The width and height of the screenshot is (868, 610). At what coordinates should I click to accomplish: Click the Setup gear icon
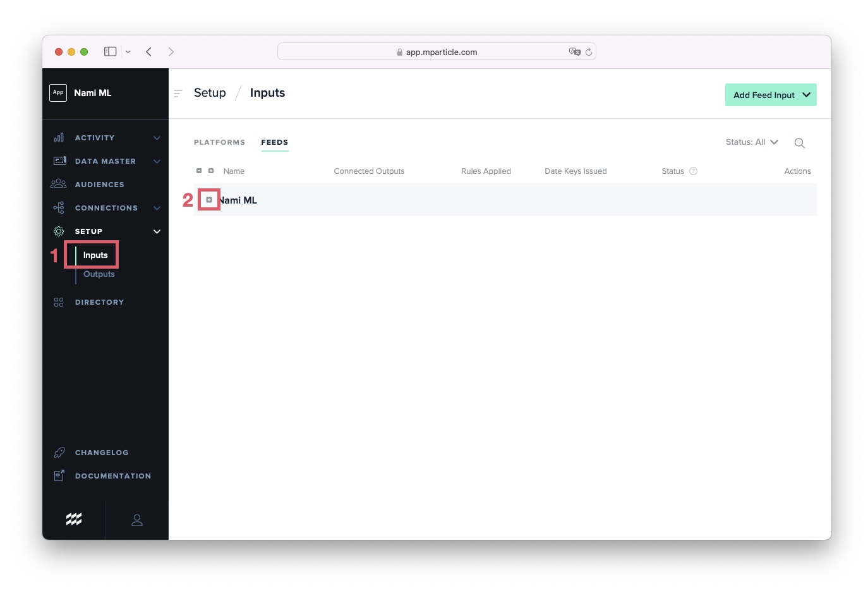pyautogui.click(x=59, y=231)
